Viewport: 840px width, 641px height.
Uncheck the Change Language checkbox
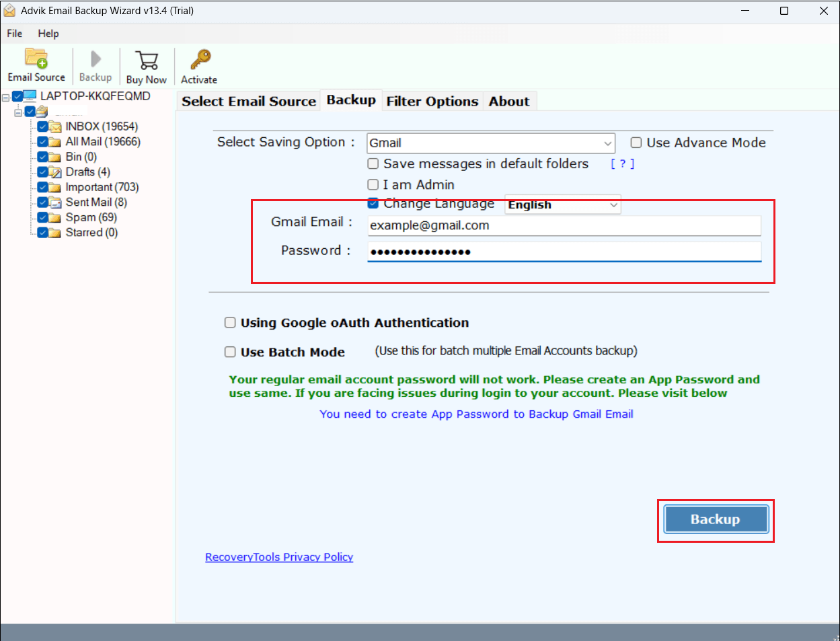pyautogui.click(x=373, y=204)
